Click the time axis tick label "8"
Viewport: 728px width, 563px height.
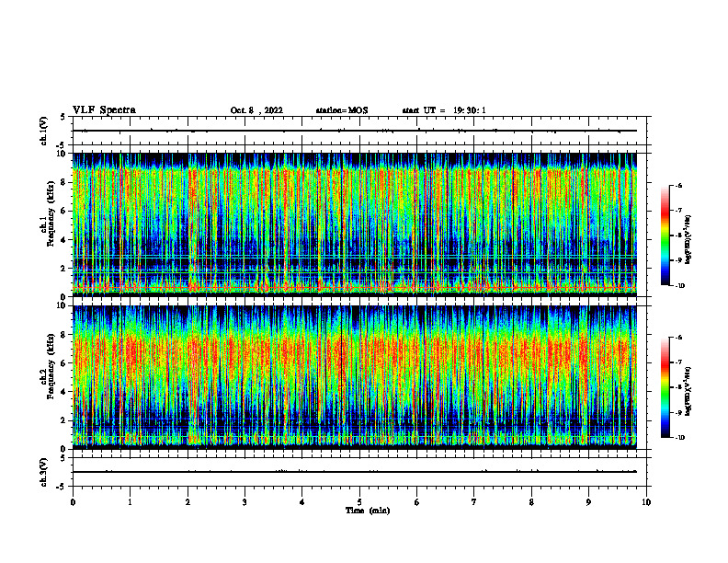tap(531, 502)
